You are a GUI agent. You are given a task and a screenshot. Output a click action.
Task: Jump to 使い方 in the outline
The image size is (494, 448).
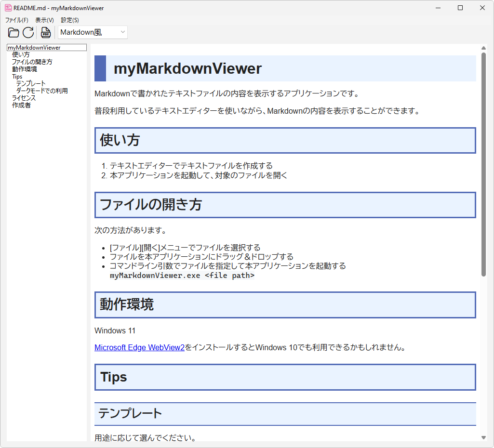21,55
